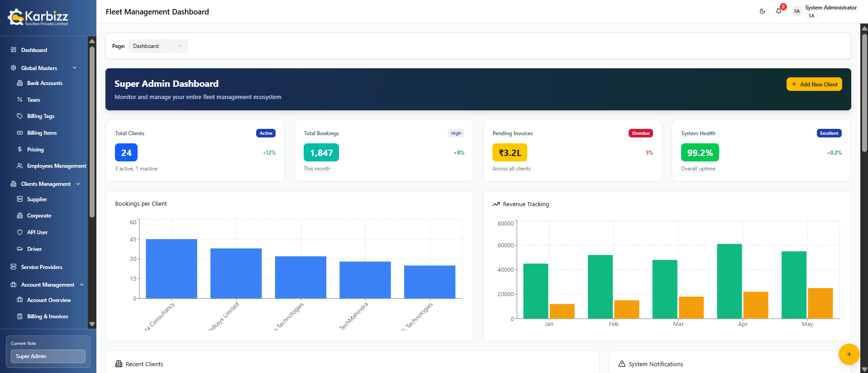Image resolution: width=868 pixels, height=373 pixels.
Task: Open Billing & Invoices page
Action: click(x=47, y=316)
